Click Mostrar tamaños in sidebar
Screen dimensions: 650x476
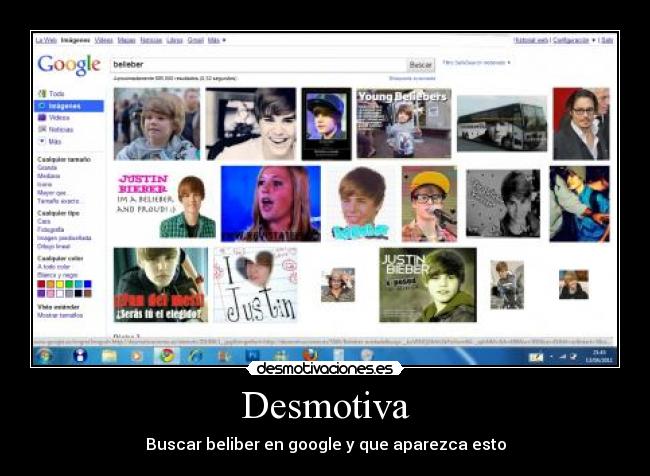60,315
